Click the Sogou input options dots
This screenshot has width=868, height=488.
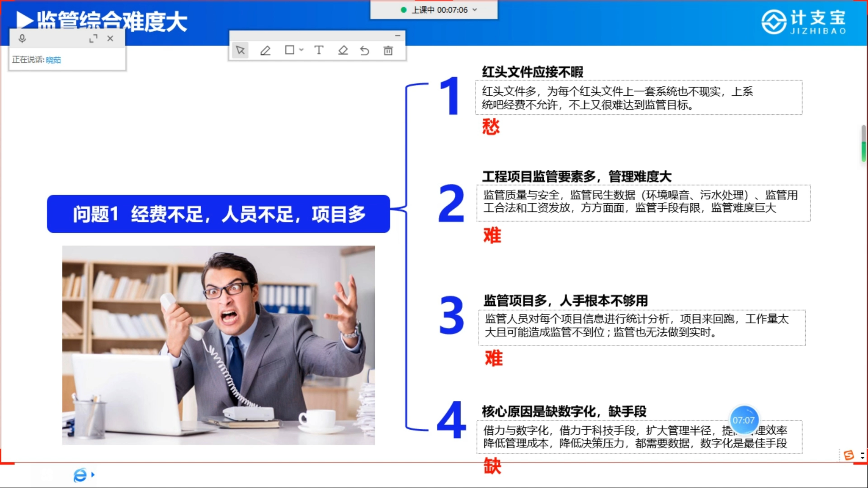(863, 456)
